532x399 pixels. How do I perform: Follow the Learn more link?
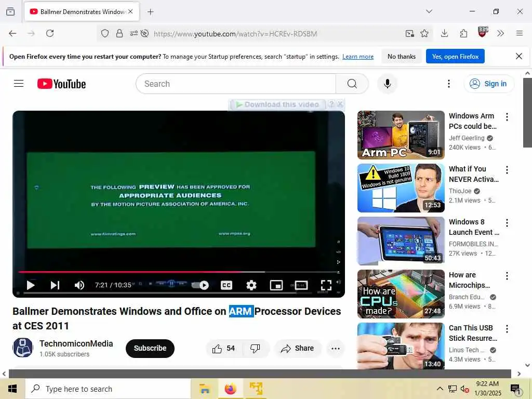(x=357, y=57)
